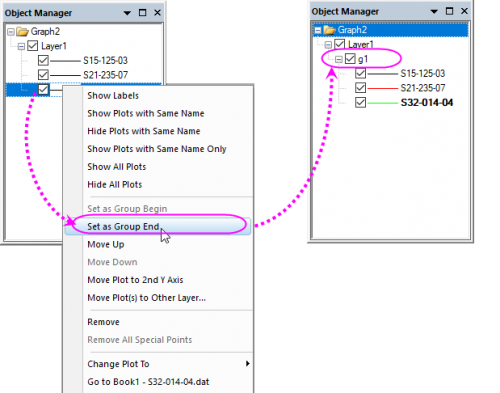Toggle S32-014-04 checkbox in right Object Manager
Screen dimensions: 500x393
(x=360, y=102)
